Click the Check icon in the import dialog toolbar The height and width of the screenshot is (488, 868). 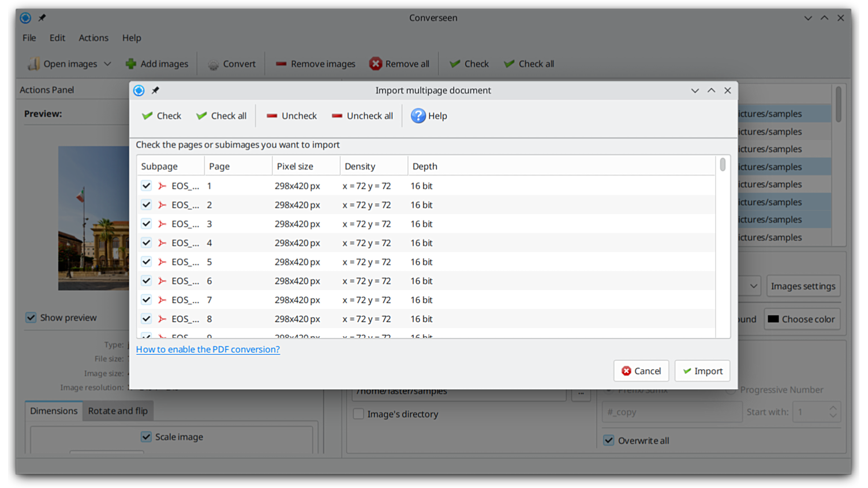[x=148, y=116]
